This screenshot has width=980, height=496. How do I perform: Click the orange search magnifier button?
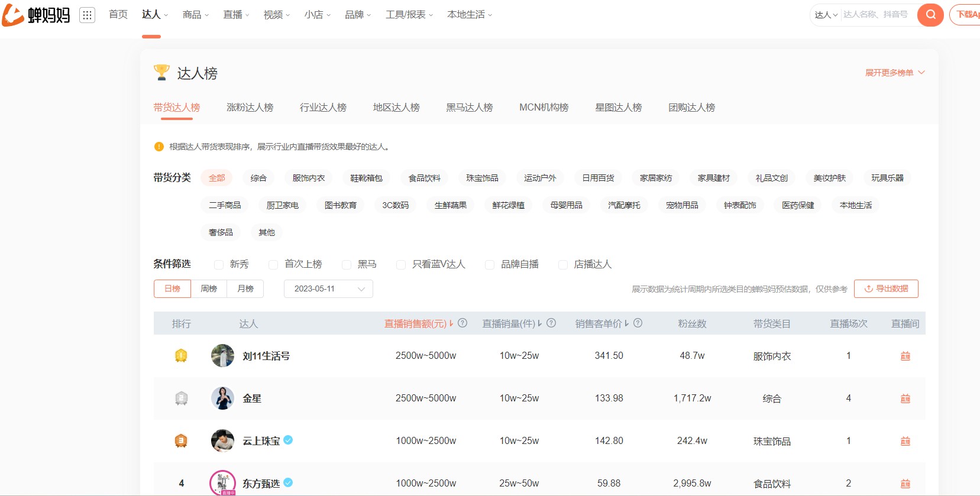point(930,15)
